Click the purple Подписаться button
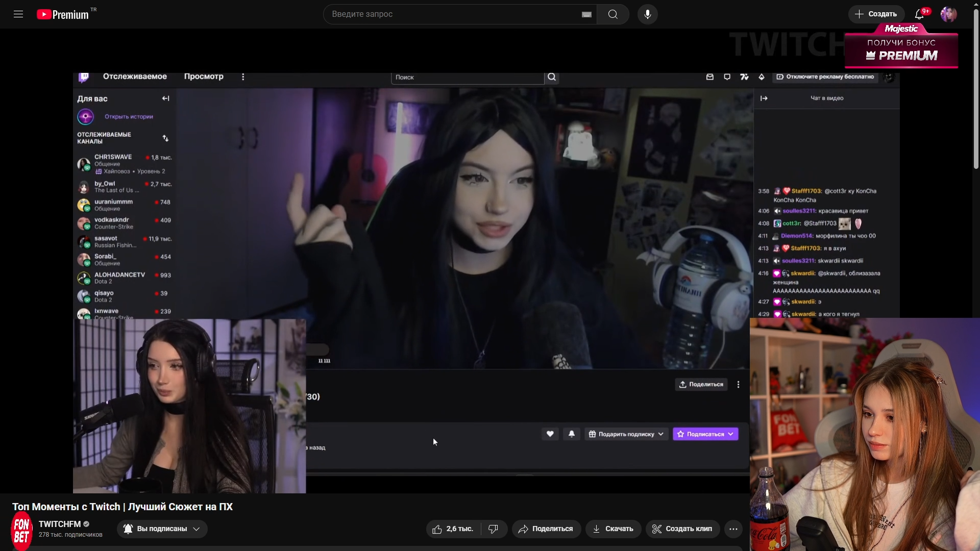Screen dimensions: 980x551 [x=705, y=434]
